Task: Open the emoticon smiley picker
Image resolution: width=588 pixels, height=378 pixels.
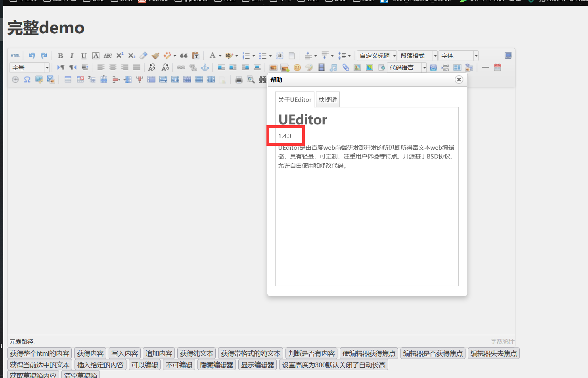Action: [x=297, y=68]
